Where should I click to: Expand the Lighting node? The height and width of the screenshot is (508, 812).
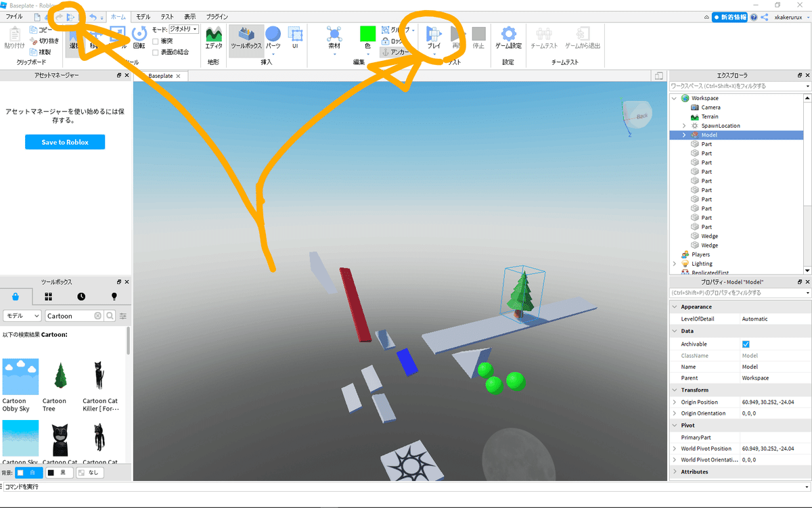coord(675,264)
